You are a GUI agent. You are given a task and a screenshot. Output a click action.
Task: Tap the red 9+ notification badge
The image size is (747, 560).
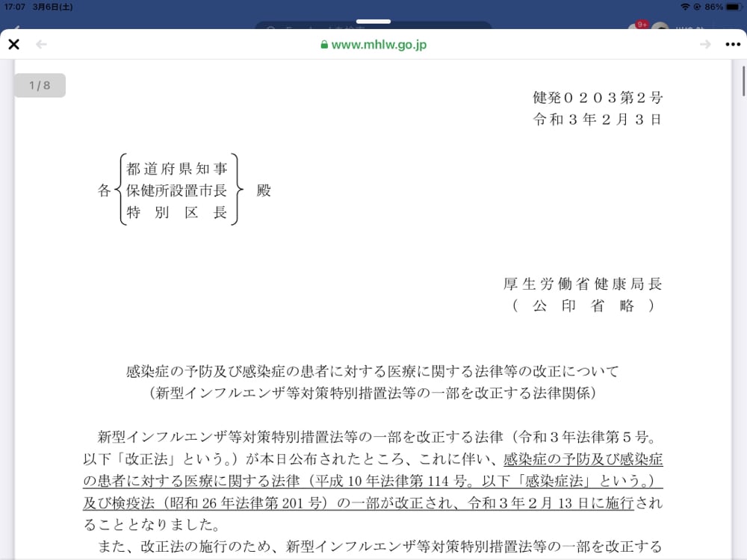point(642,25)
